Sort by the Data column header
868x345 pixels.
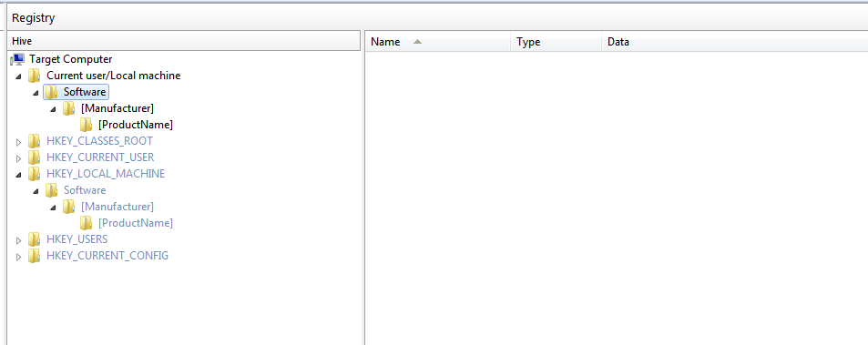[735, 42]
